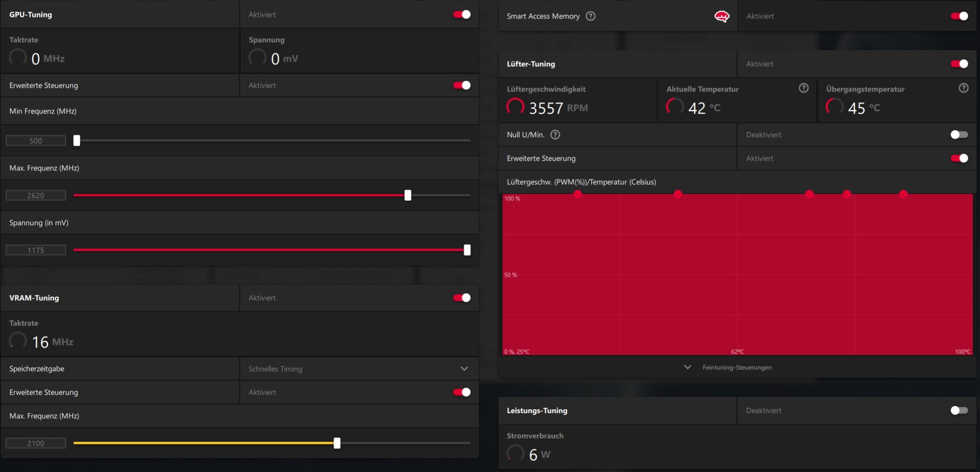Toggle the GPU-Tuning switch
This screenshot has width=980, height=472.
click(462, 15)
